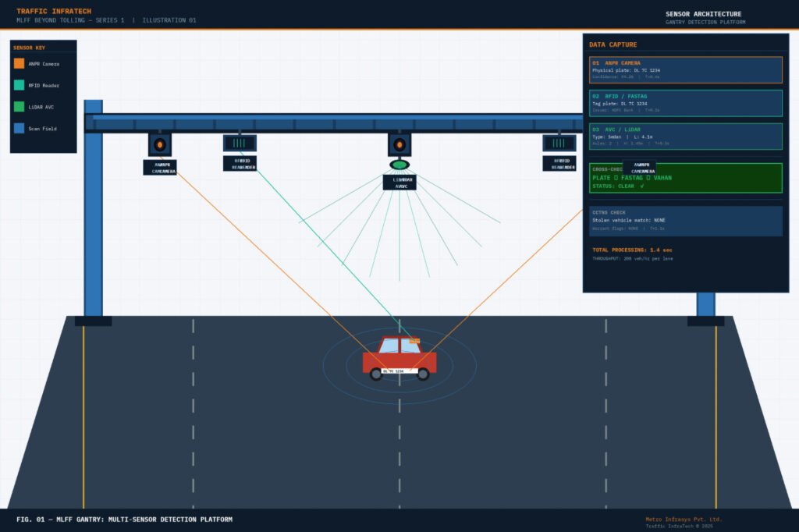
Task: Select the left RFID reader unit on gantry
Action: (240, 144)
